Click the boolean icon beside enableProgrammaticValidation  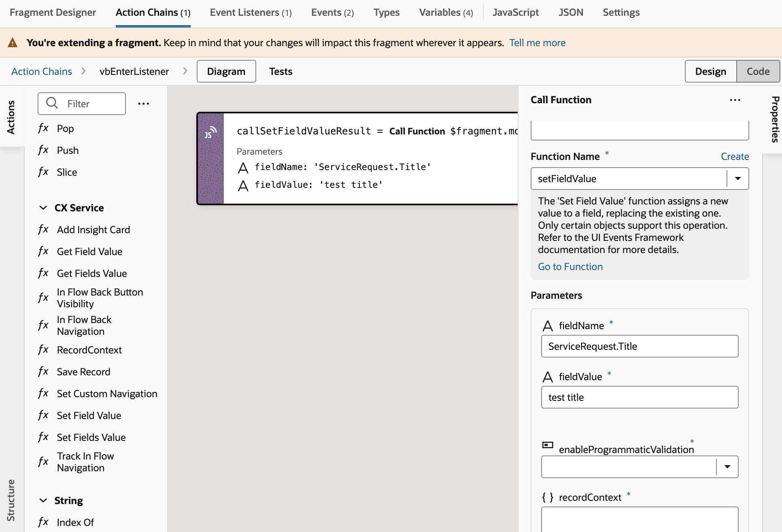point(548,445)
